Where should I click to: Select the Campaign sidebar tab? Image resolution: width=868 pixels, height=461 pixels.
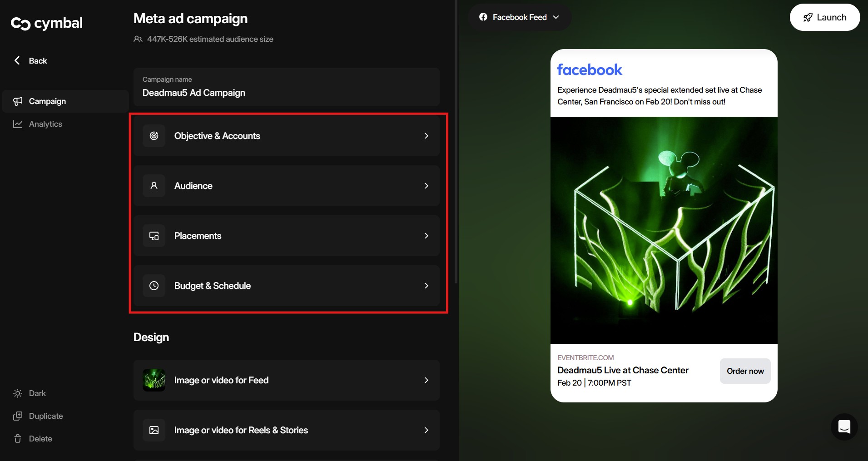pos(47,101)
